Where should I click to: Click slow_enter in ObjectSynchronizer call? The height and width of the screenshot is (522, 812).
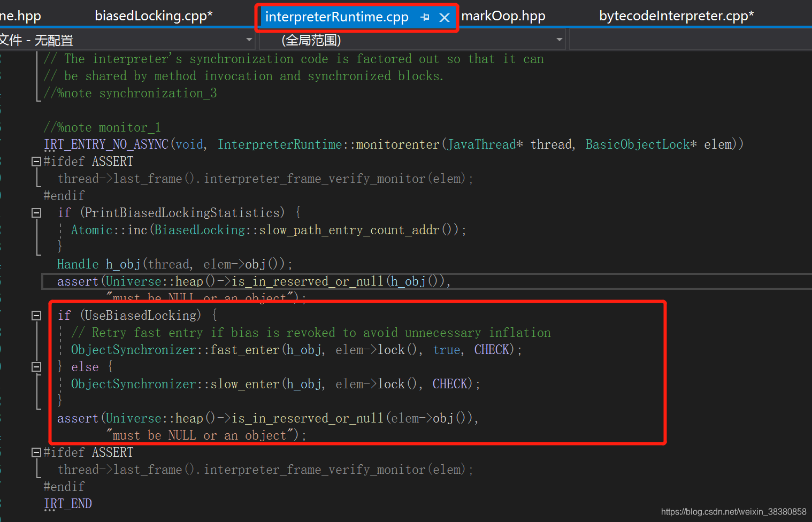pyautogui.click(x=245, y=384)
